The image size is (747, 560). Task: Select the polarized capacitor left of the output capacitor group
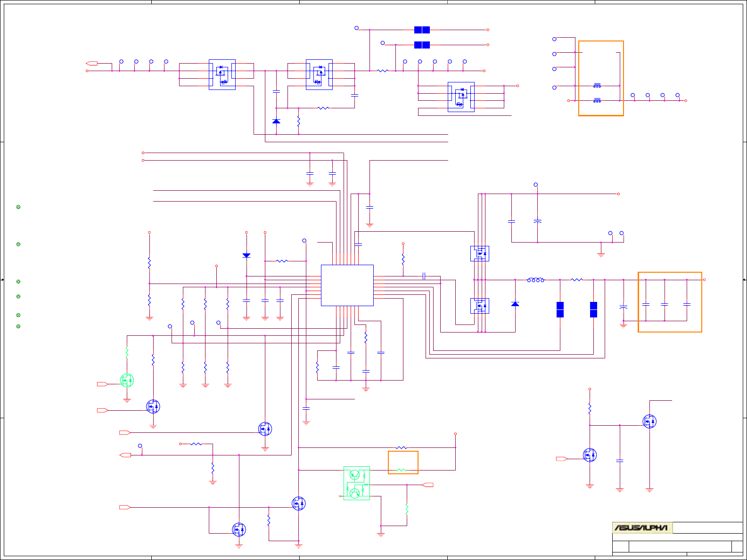623,307
